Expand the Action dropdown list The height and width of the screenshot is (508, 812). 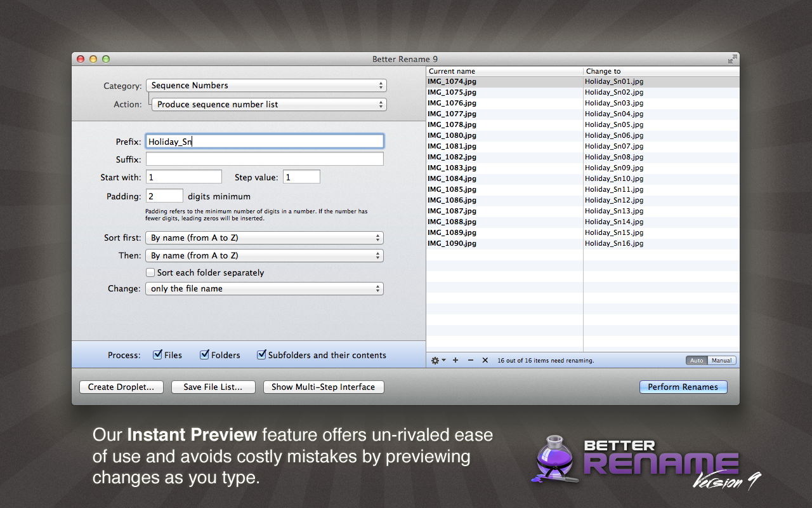[269, 104]
